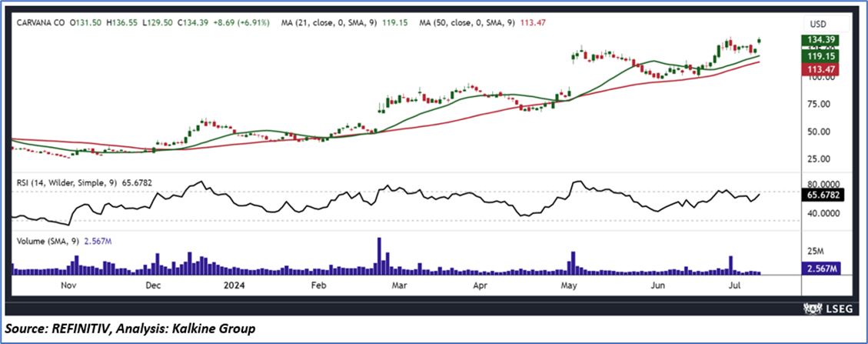Click the Jul label on time axis
Screen dimensions: 868x344
[734, 286]
